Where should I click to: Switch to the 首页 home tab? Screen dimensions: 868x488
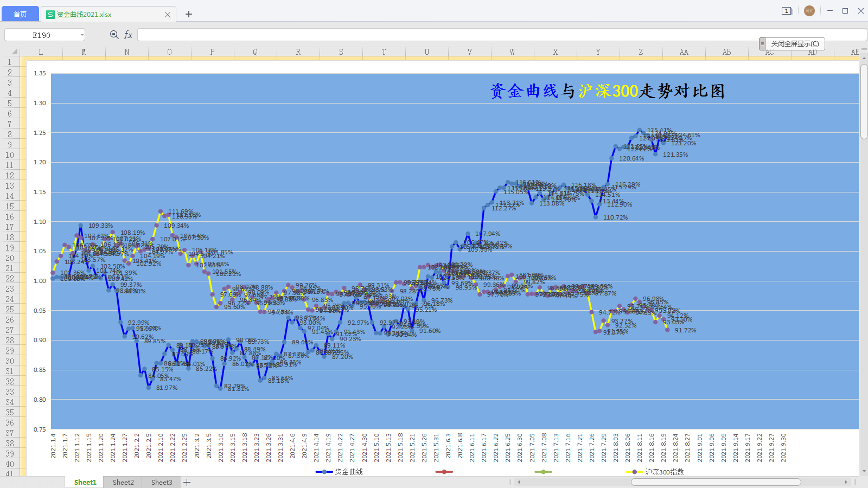pos(20,14)
